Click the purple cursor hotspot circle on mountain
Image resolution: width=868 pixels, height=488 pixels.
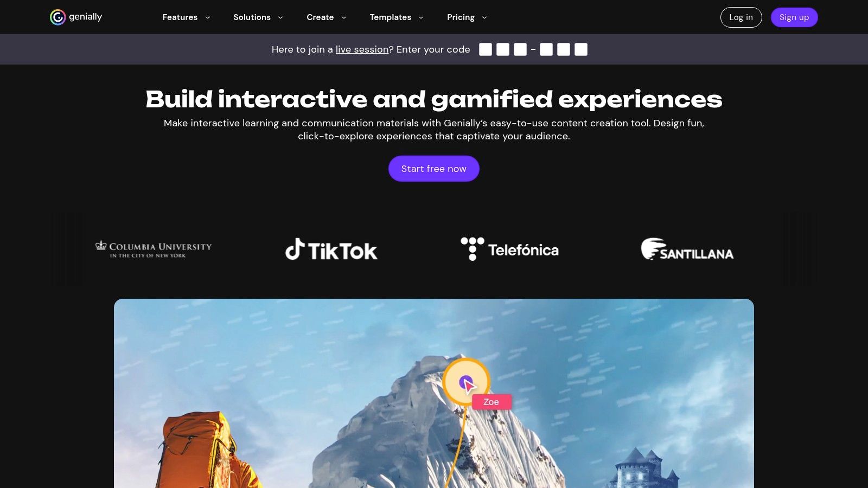pos(466,382)
